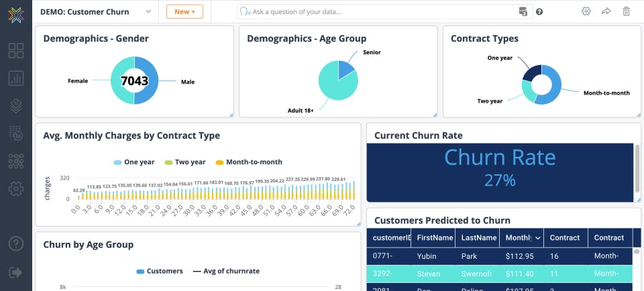Open dashboard settings gear in top bar
Image resolution: width=644 pixels, height=291 pixels.
click(x=586, y=11)
